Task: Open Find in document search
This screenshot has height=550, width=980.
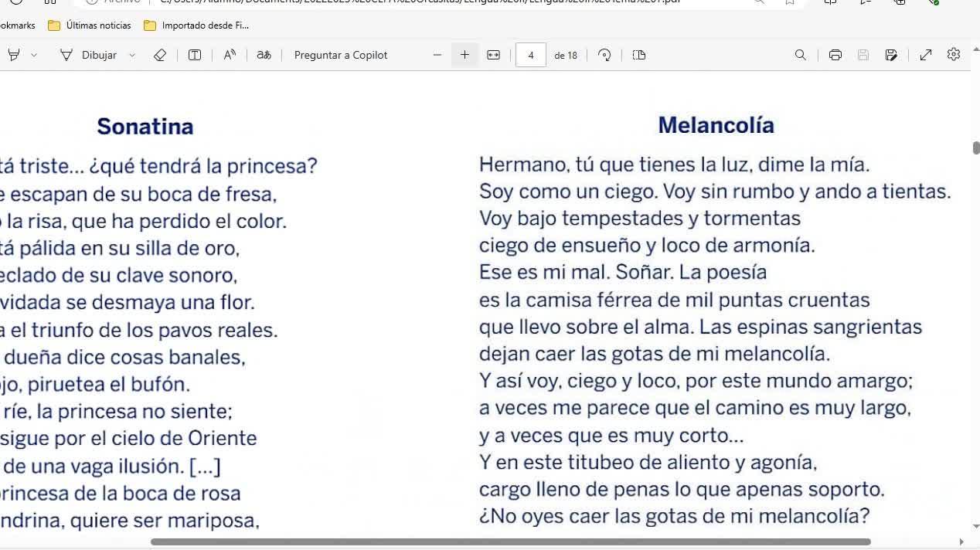Action: (801, 55)
